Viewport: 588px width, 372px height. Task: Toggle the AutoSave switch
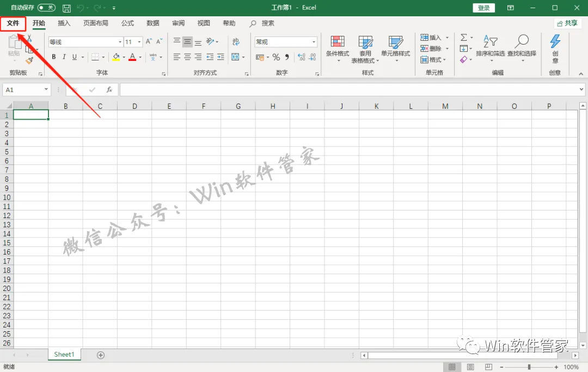(46, 8)
